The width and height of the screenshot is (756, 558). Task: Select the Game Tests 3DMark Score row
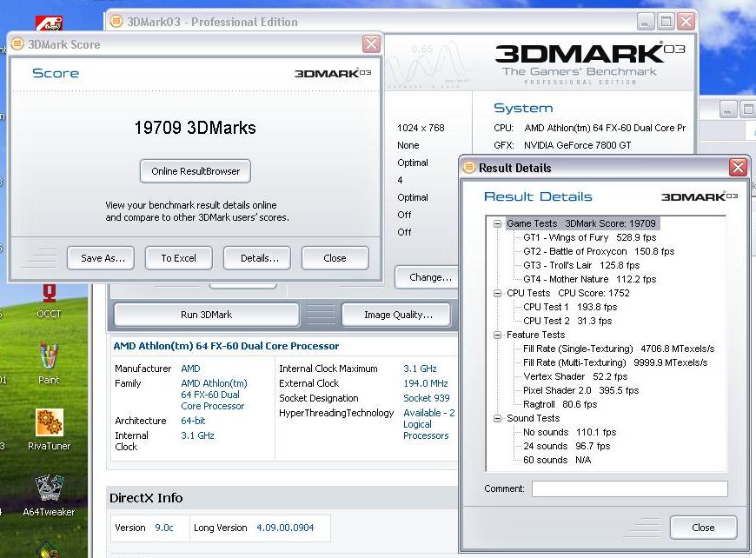click(581, 223)
